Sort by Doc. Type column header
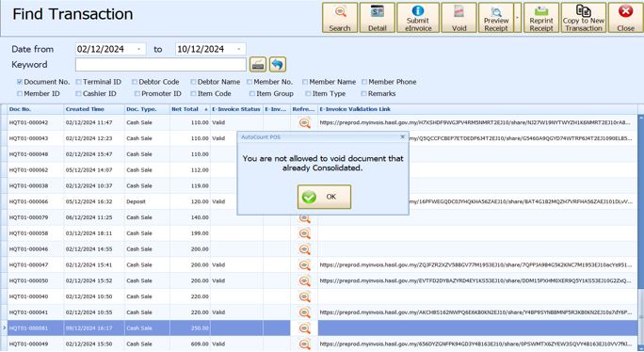 [x=147, y=109]
